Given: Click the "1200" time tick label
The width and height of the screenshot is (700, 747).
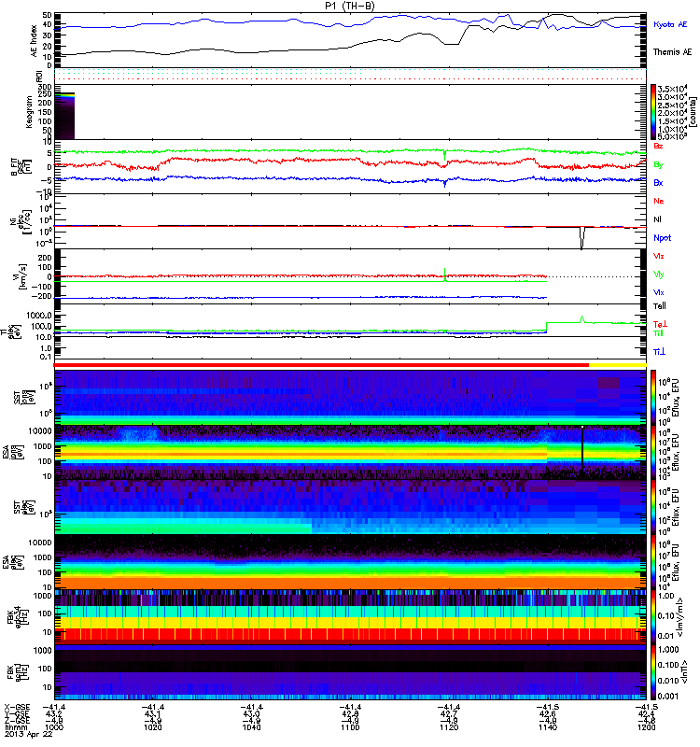Looking at the screenshot, I should coord(646,727).
